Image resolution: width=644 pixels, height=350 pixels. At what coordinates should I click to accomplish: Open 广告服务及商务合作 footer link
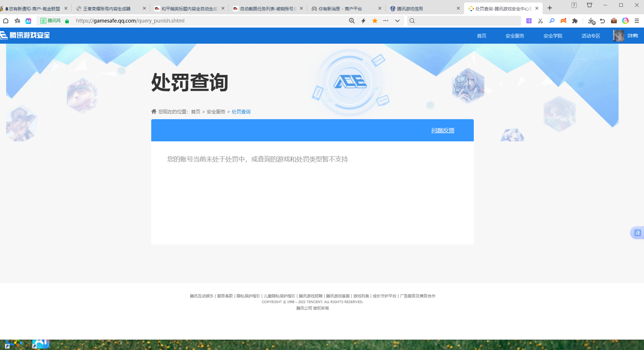(x=418, y=296)
